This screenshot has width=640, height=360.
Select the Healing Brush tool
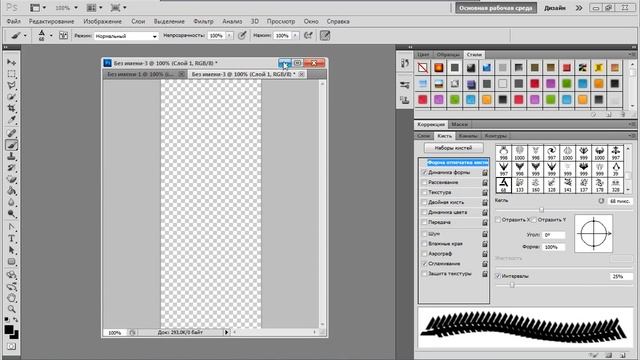click(x=11, y=133)
